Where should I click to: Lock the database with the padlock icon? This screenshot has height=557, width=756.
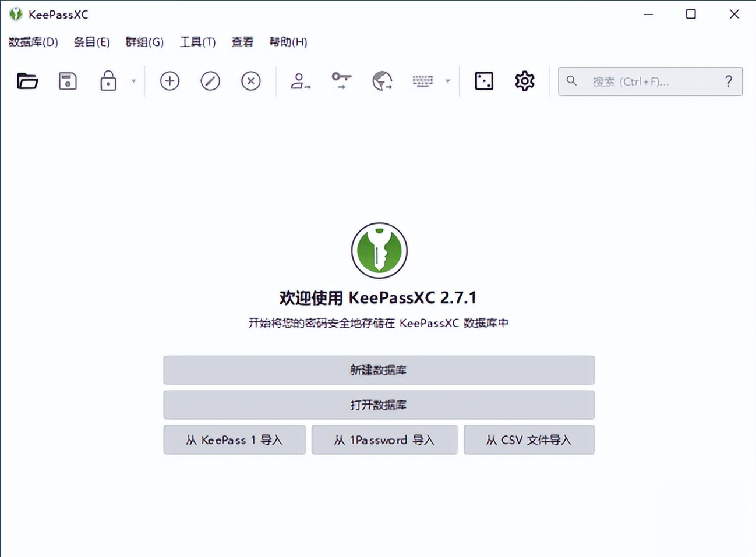click(108, 81)
